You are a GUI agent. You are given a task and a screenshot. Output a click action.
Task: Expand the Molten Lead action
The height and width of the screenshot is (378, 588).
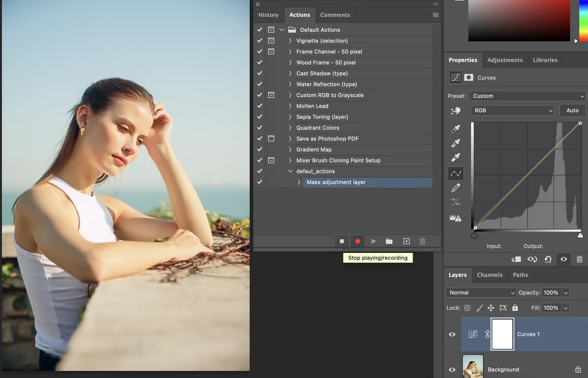point(290,106)
